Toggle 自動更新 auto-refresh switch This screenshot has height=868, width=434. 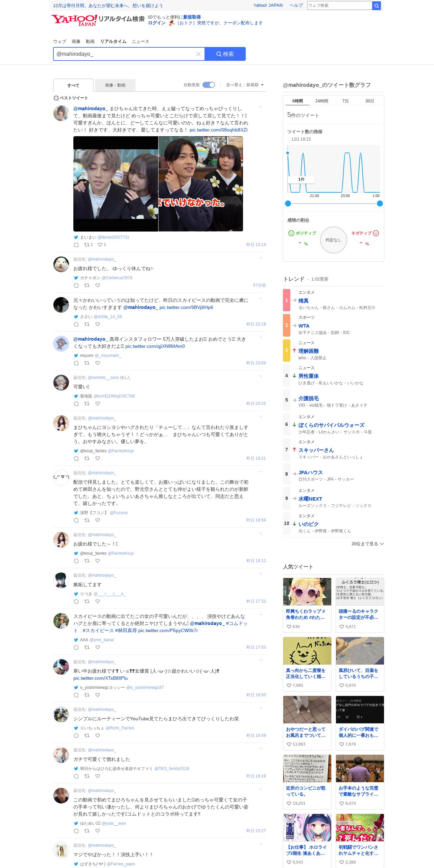pyautogui.click(x=209, y=85)
